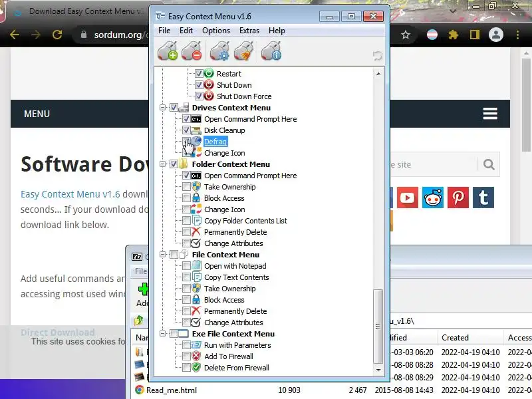Click the Run with Parameters icon
Viewport: 532px width, 399px height.
coord(196,345)
